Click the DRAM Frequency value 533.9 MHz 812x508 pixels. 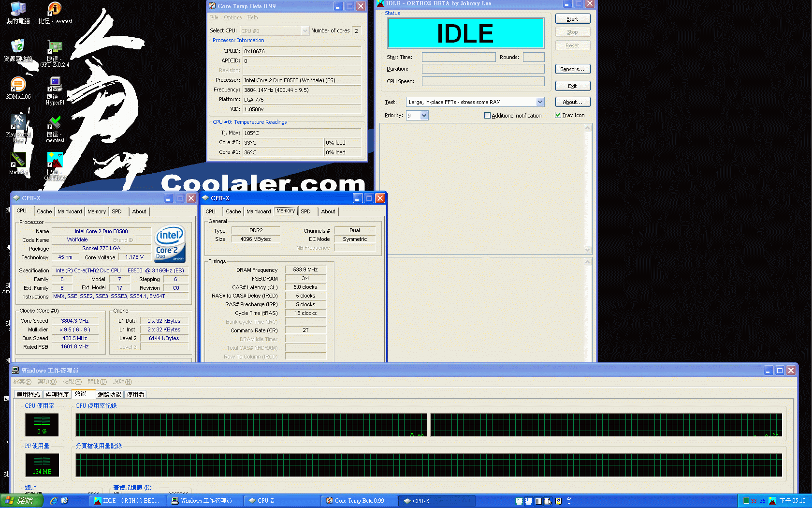coord(305,269)
